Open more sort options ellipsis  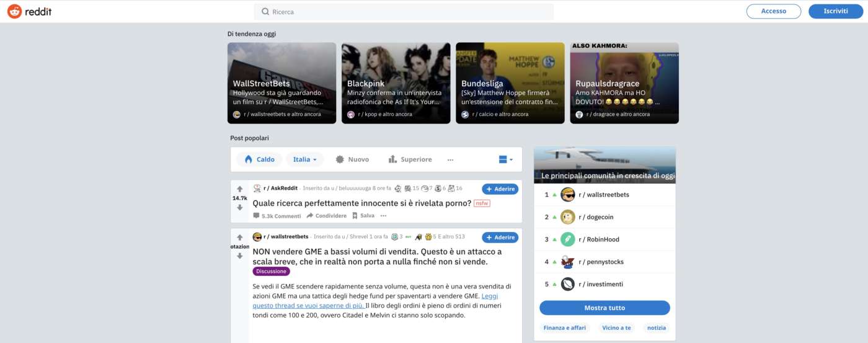(450, 159)
